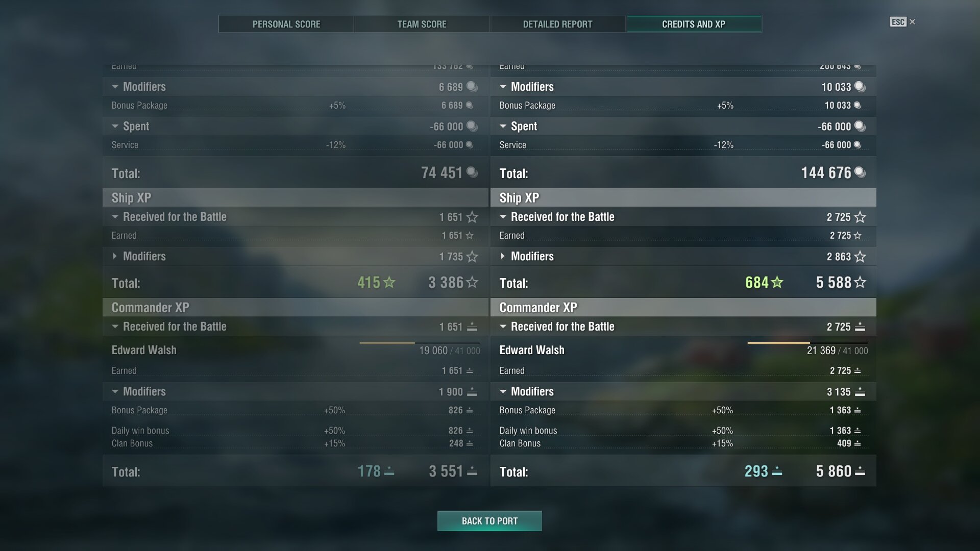Open the Team Score tab
This screenshot has height=551, width=980.
tap(422, 24)
